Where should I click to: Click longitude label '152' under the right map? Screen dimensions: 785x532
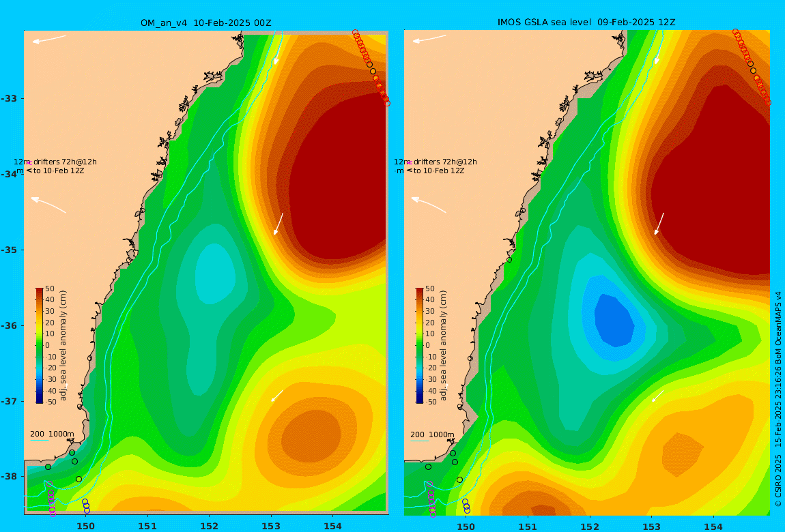coord(590,526)
